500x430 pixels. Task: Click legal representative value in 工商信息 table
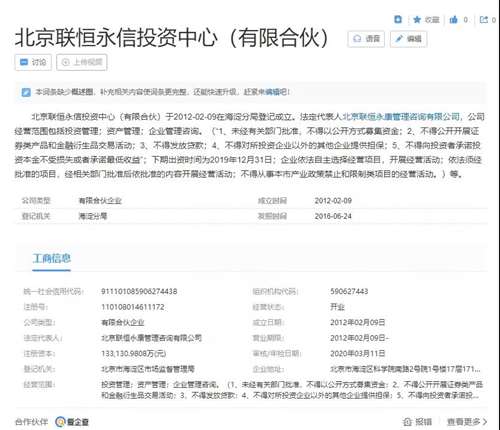[x=151, y=338]
